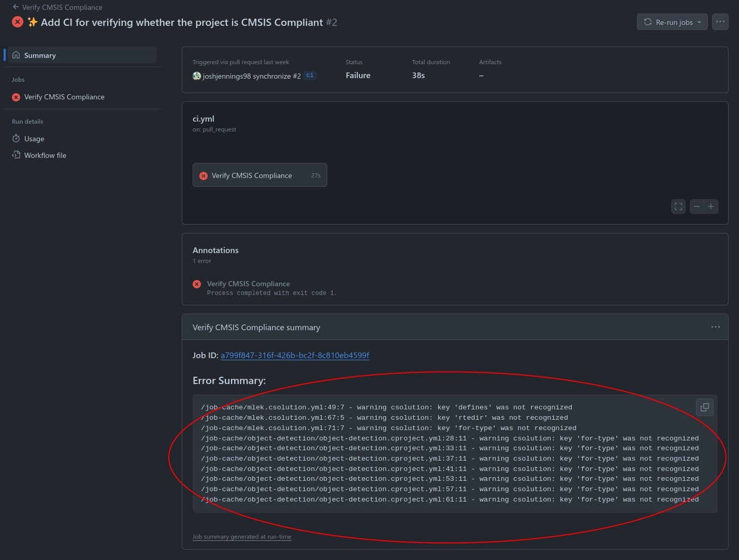Click the pull request #2 link

click(297, 76)
